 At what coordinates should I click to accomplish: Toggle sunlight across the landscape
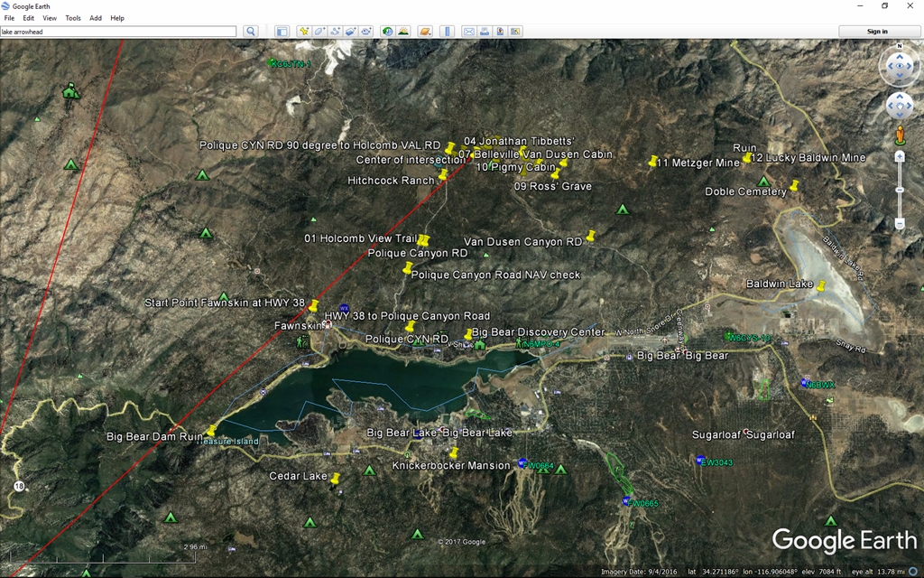[403, 32]
